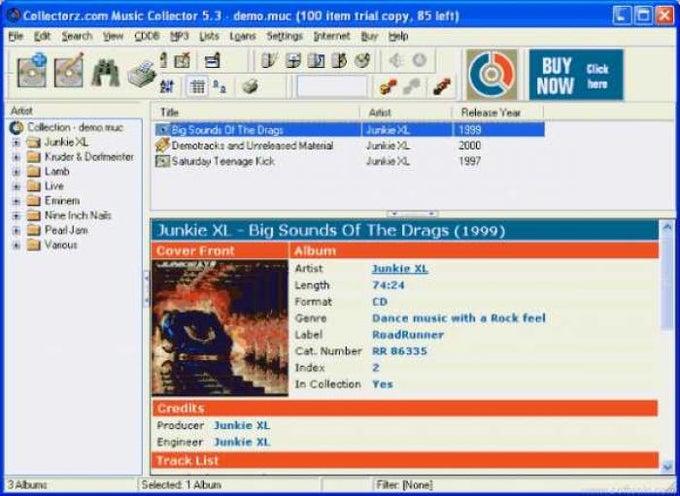
Task: Select the Pearl Jam folder label
Action: point(66,230)
